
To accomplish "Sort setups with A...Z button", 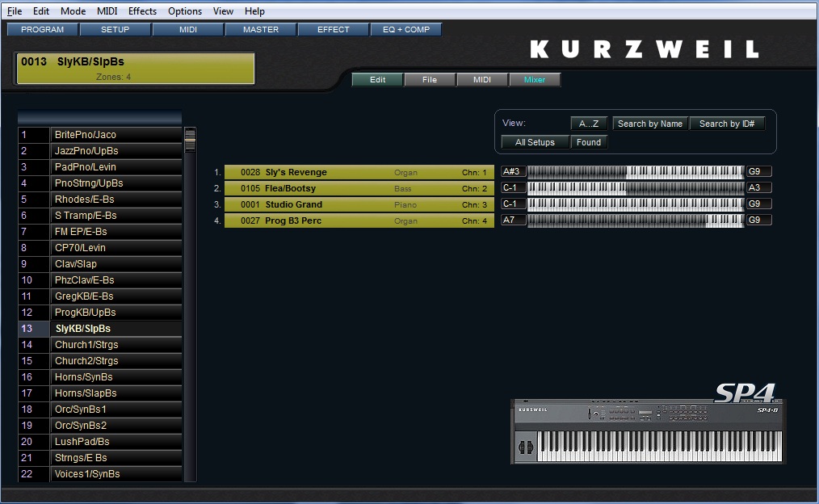I will tap(589, 124).
